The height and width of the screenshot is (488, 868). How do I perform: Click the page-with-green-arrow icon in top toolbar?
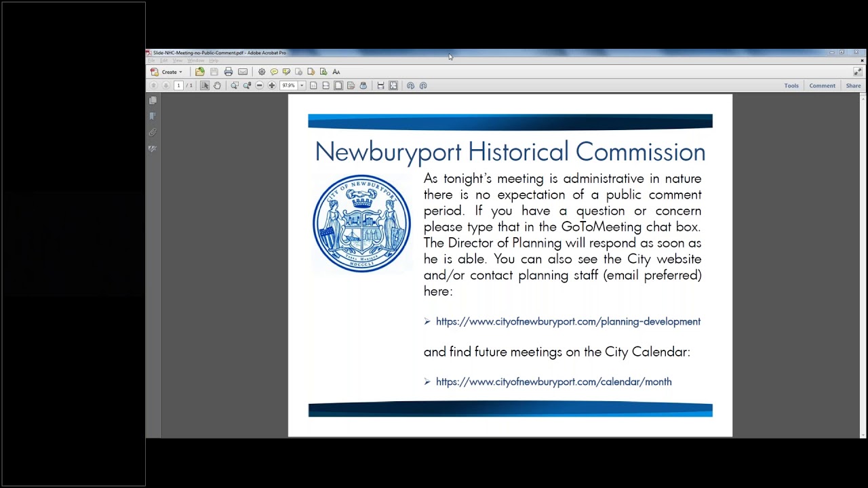(x=323, y=72)
